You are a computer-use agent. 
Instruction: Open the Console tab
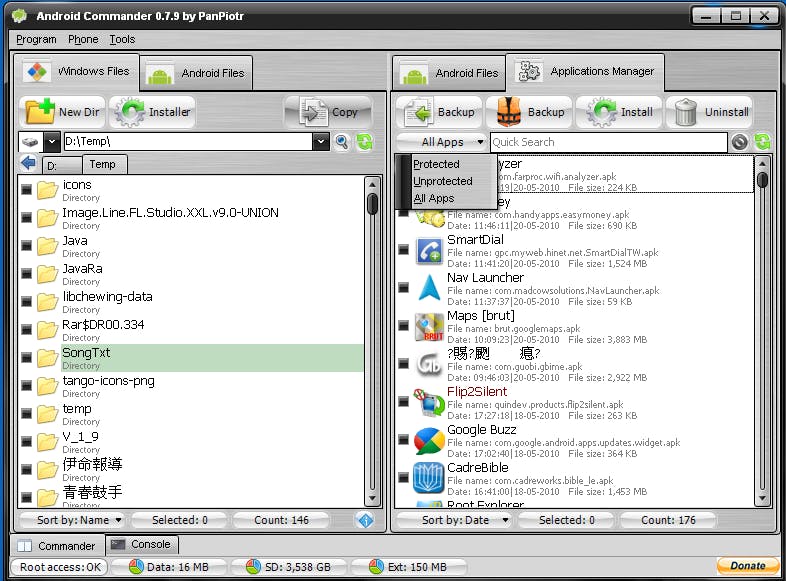(x=141, y=544)
